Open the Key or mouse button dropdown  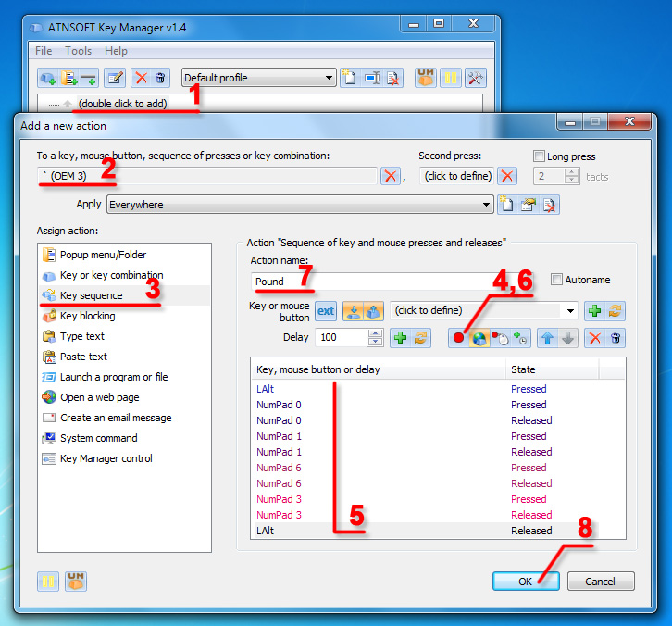570,311
